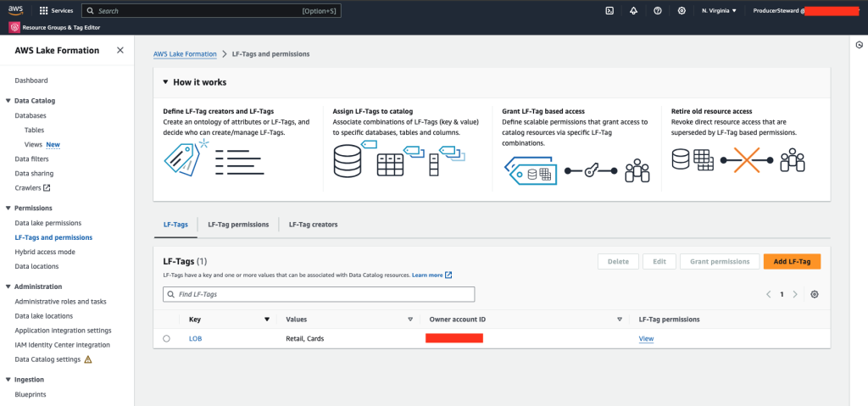
Task: Go to next page arrow
Action: (x=795, y=294)
